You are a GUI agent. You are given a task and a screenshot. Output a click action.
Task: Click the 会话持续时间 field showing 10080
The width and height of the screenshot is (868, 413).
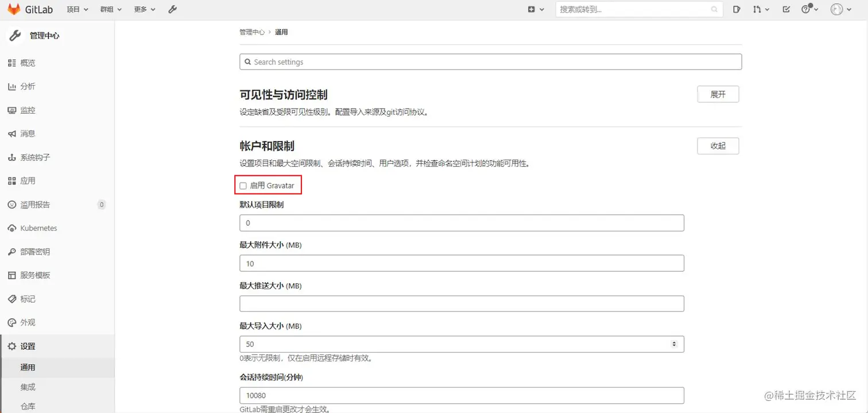pyautogui.click(x=462, y=395)
